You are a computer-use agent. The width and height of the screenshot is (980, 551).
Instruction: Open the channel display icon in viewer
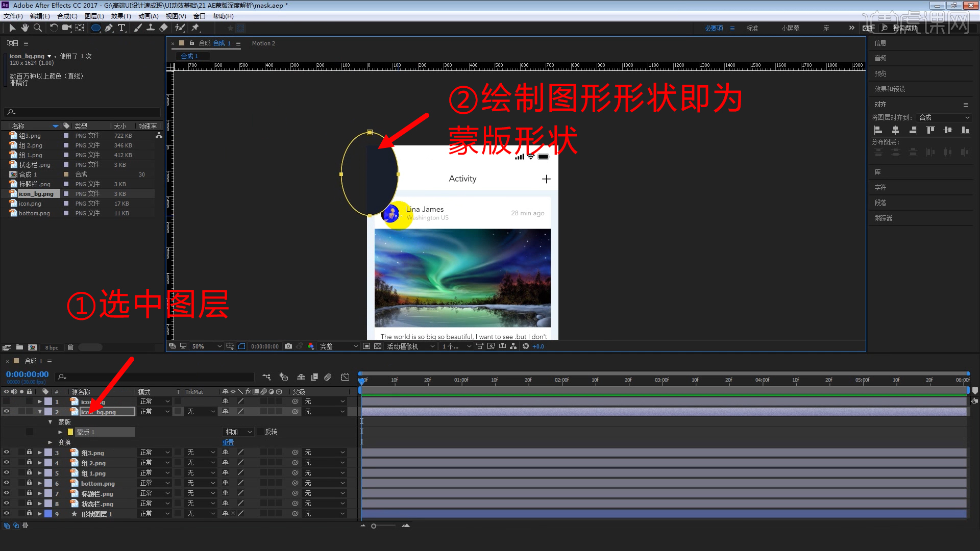coord(311,346)
